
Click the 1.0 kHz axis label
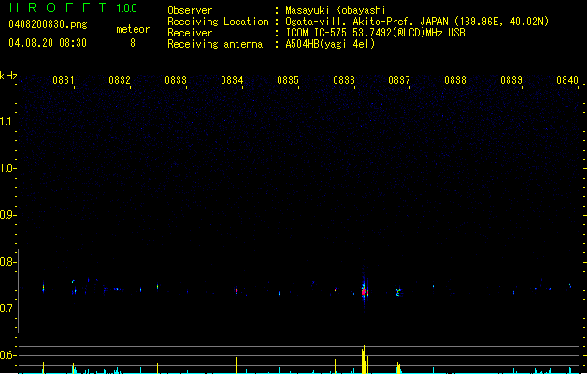tap(7, 168)
